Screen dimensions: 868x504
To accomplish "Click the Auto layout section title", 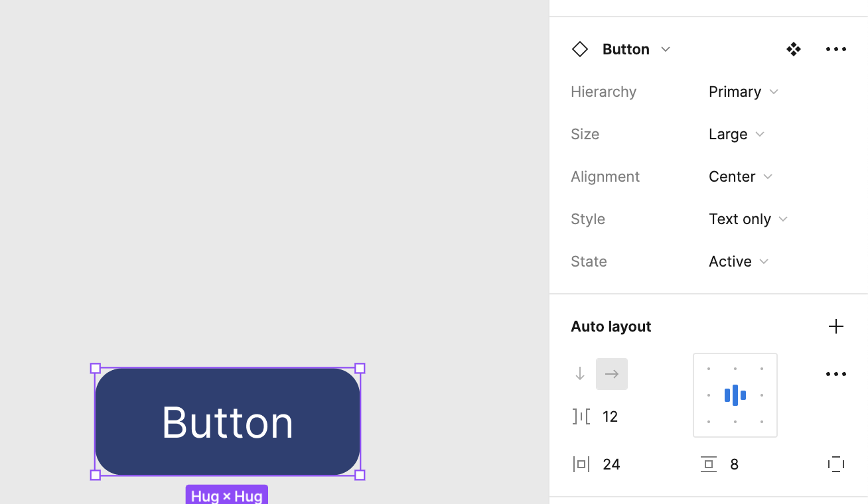I will (611, 326).
